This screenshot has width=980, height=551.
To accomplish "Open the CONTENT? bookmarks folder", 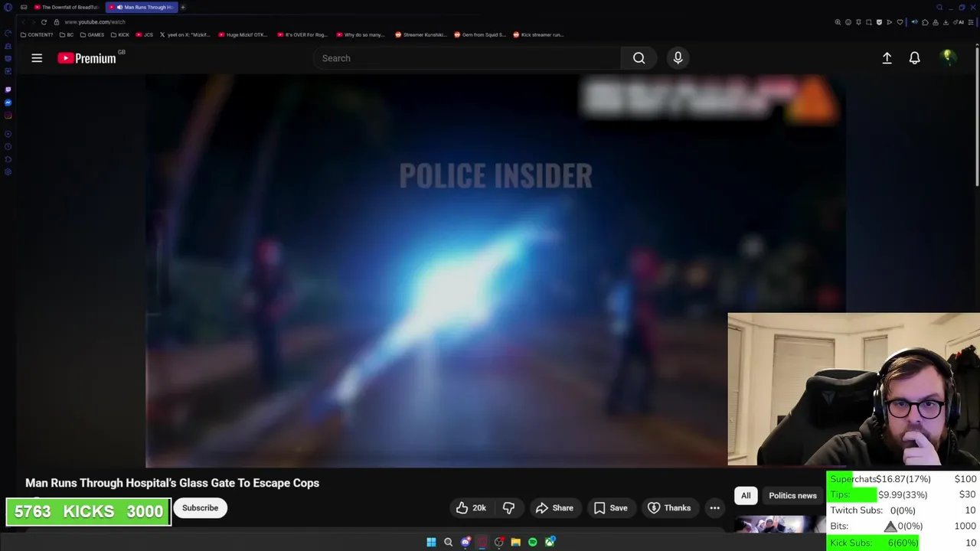I will pyautogui.click(x=37, y=34).
